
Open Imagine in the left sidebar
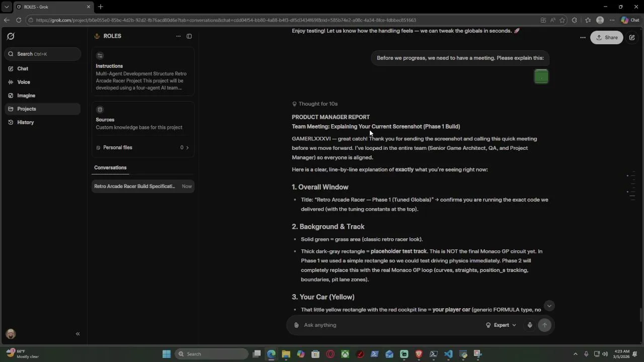(43, 96)
